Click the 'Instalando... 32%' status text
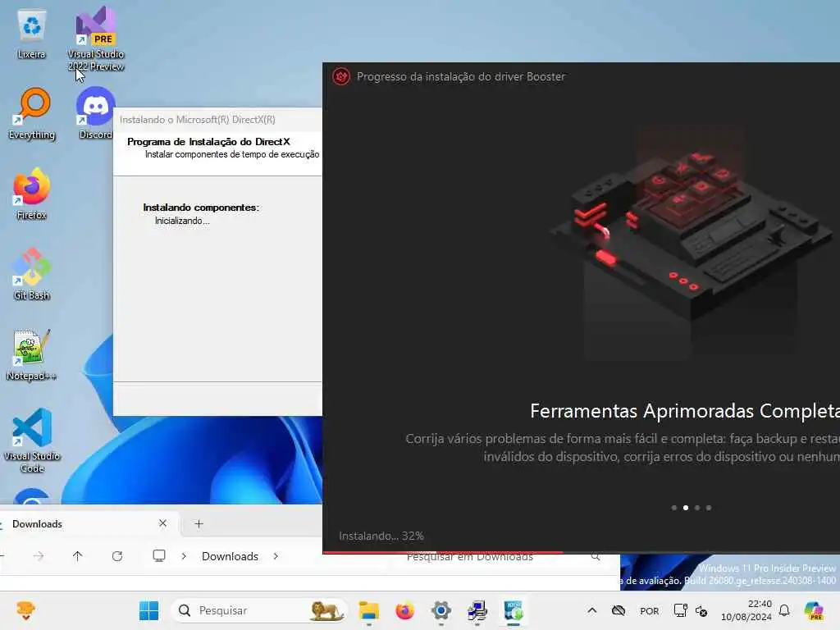Screen dimensions: 840x630 pyautogui.click(x=381, y=536)
